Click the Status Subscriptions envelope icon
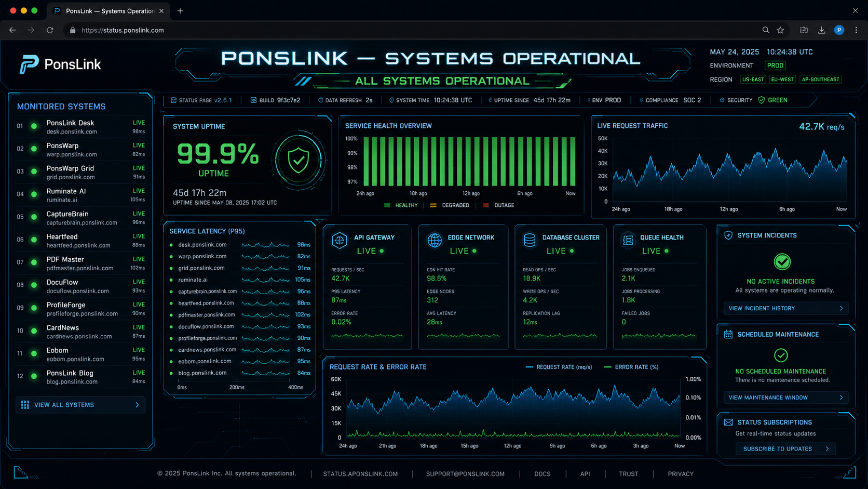This screenshot has height=489, width=868. [728, 422]
